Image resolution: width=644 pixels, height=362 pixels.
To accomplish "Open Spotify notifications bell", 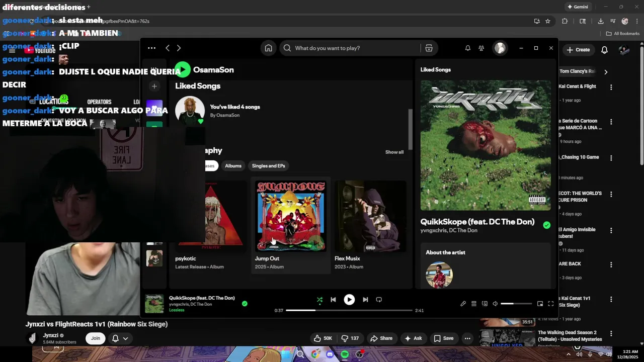I will click(x=468, y=48).
